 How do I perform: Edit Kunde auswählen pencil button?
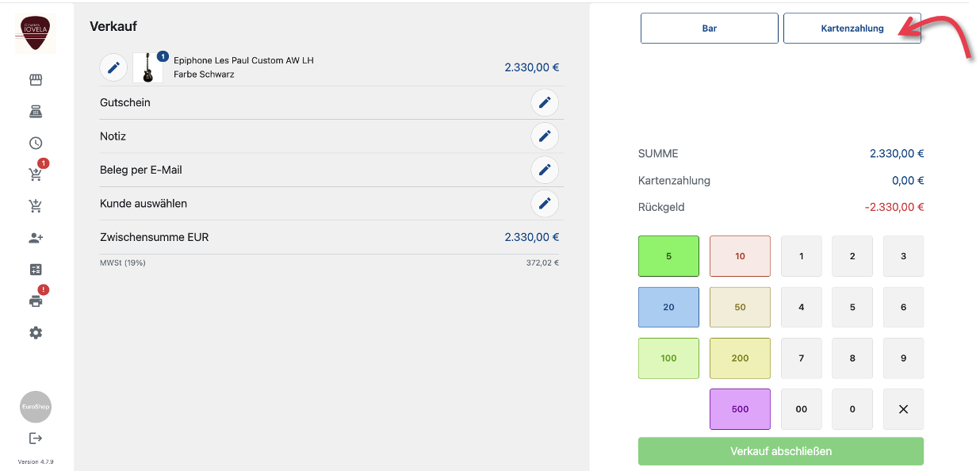point(545,204)
